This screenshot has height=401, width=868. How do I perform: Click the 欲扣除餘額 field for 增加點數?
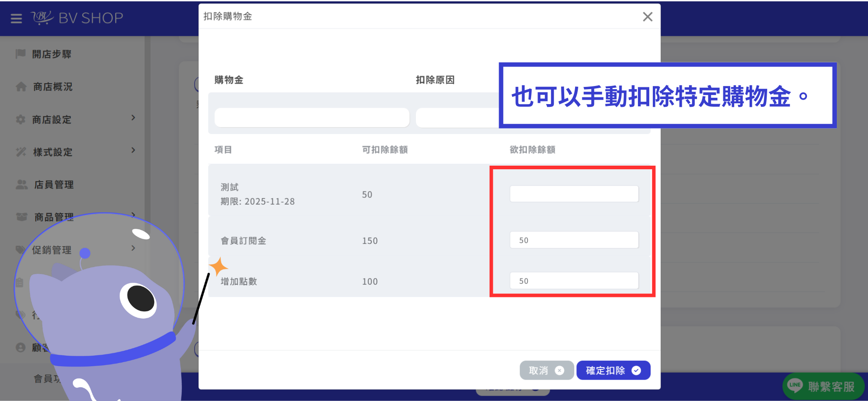574,281
